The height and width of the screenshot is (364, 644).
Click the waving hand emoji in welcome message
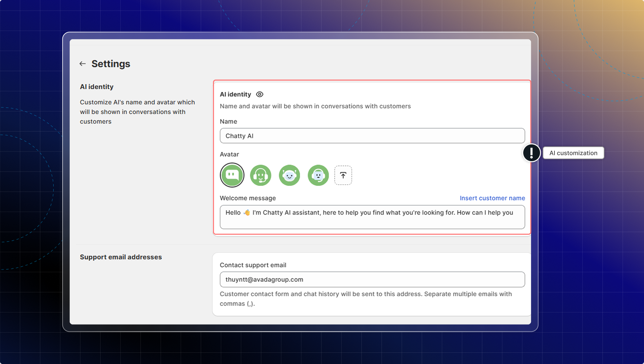[247, 213]
